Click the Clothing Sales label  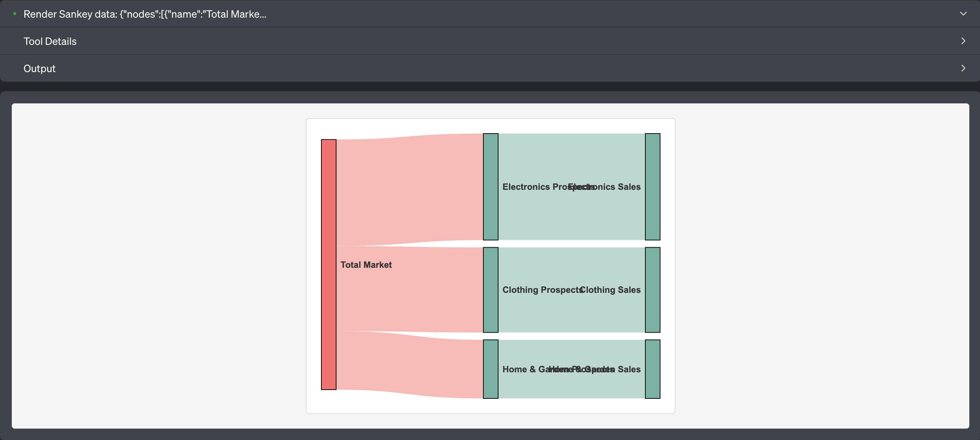point(610,290)
